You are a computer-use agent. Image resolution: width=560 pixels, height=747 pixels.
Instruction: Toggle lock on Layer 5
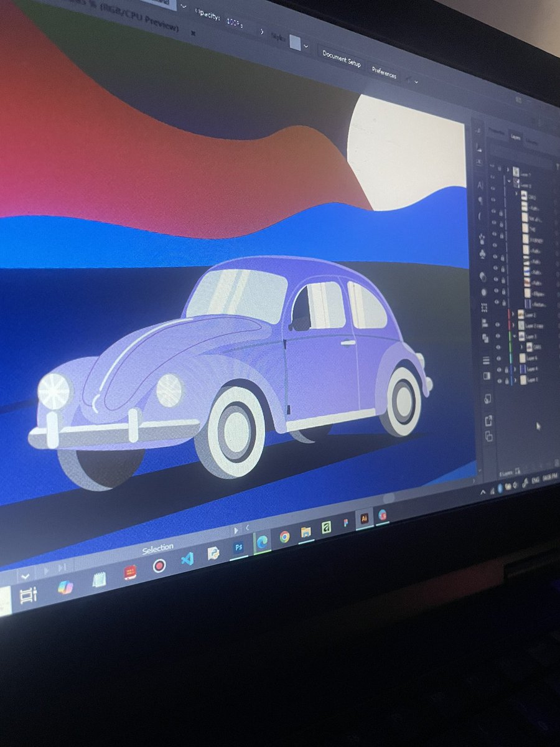click(507, 381)
